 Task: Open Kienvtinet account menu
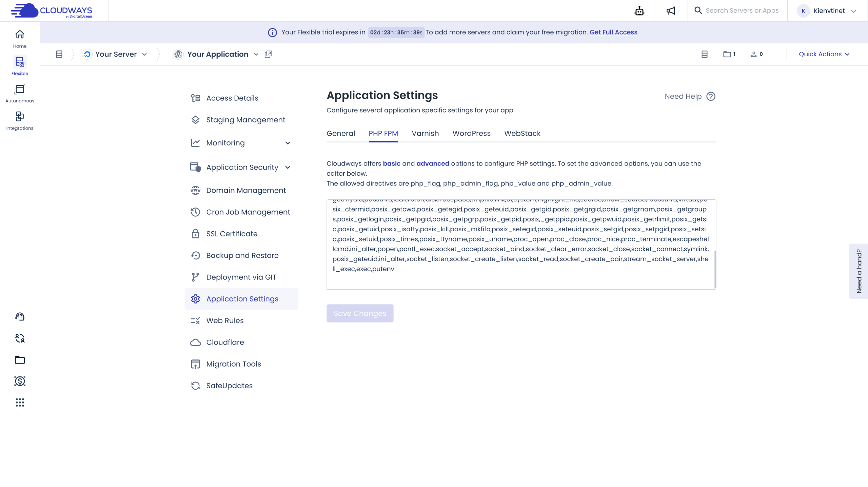[829, 11]
